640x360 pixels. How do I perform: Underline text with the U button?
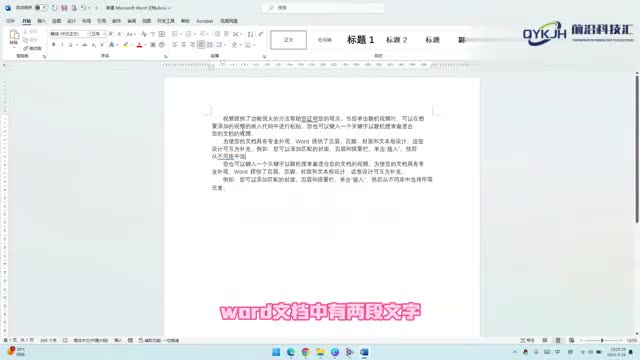pyautogui.click(x=71, y=44)
